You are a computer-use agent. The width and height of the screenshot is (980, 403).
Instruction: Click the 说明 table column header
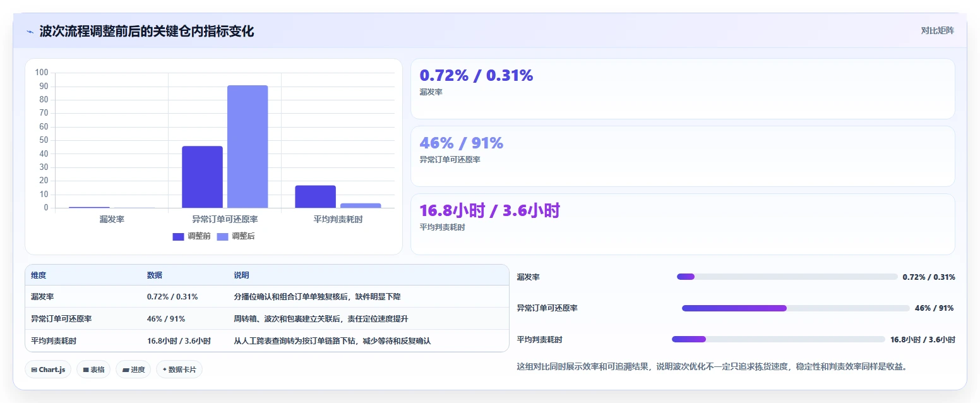(241, 275)
